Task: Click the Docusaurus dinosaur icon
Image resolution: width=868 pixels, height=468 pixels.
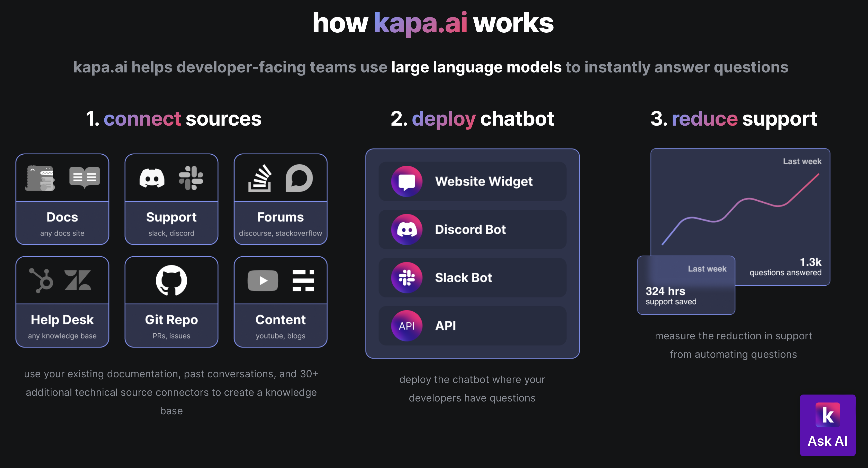Action: [40, 178]
